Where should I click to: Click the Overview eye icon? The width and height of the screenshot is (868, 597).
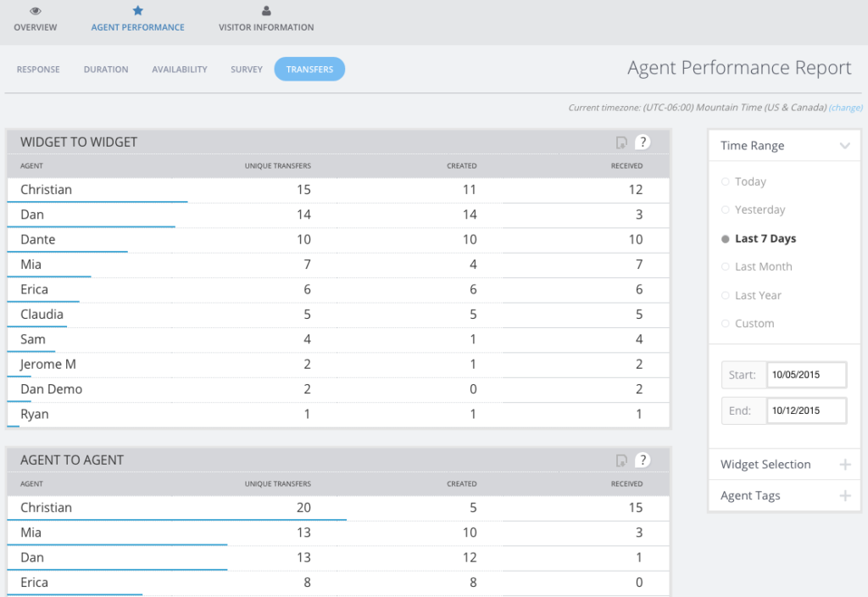point(35,12)
